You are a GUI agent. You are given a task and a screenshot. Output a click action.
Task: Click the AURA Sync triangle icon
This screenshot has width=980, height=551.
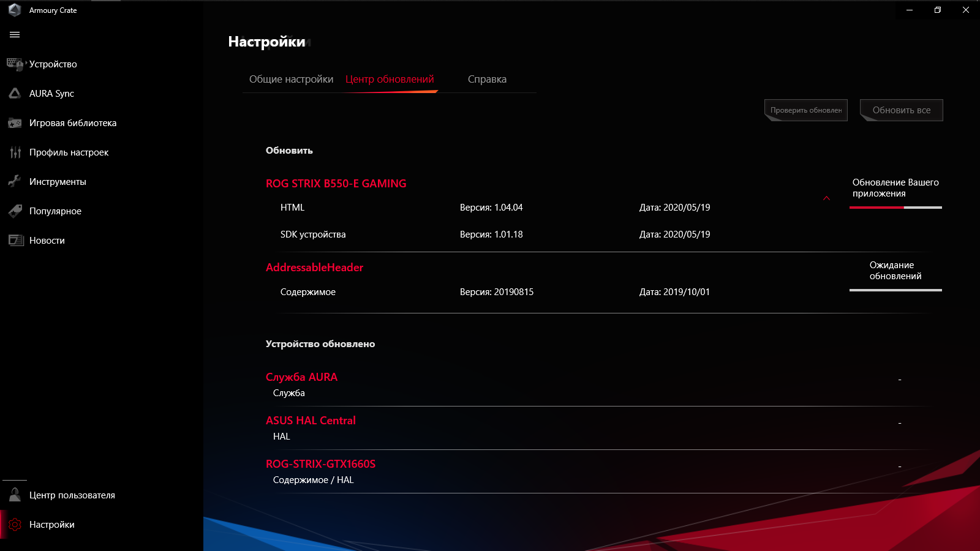click(15, 93)
